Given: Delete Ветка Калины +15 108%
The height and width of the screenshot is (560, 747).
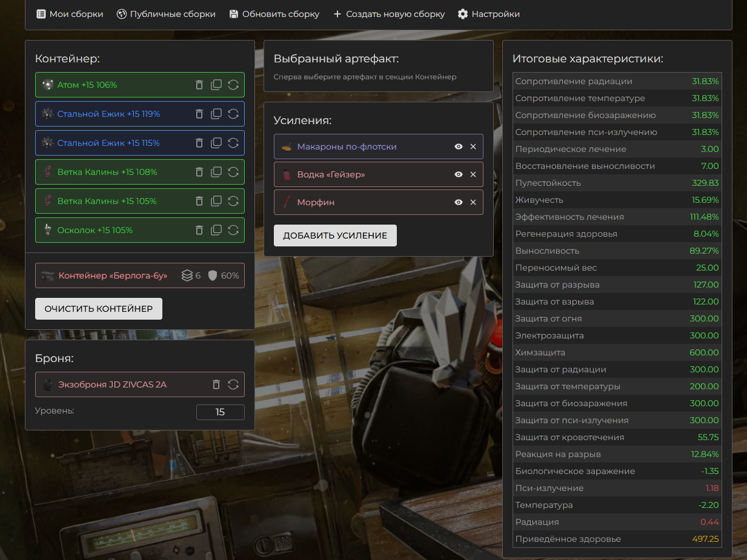Looking at the screenshot, I should pyautogui.click(x=199, y=172).
